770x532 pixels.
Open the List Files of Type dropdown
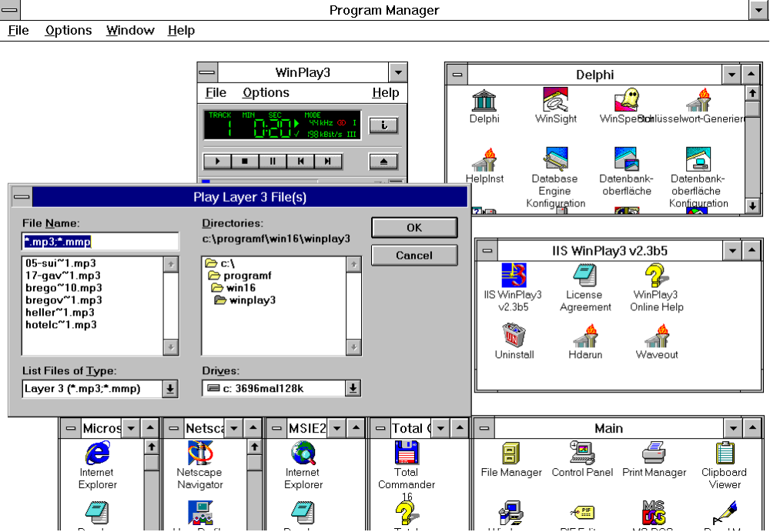(170, 389)
